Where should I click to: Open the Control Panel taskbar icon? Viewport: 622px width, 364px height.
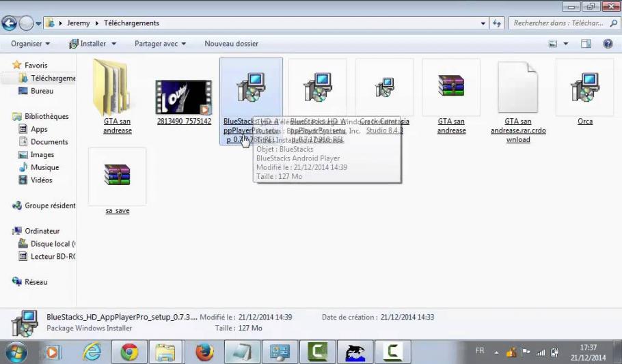pyautogui.click(x=280, y=352)
